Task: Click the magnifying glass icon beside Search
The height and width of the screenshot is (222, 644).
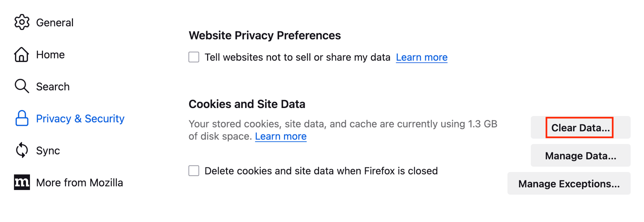Action: [x=22, y=87]
